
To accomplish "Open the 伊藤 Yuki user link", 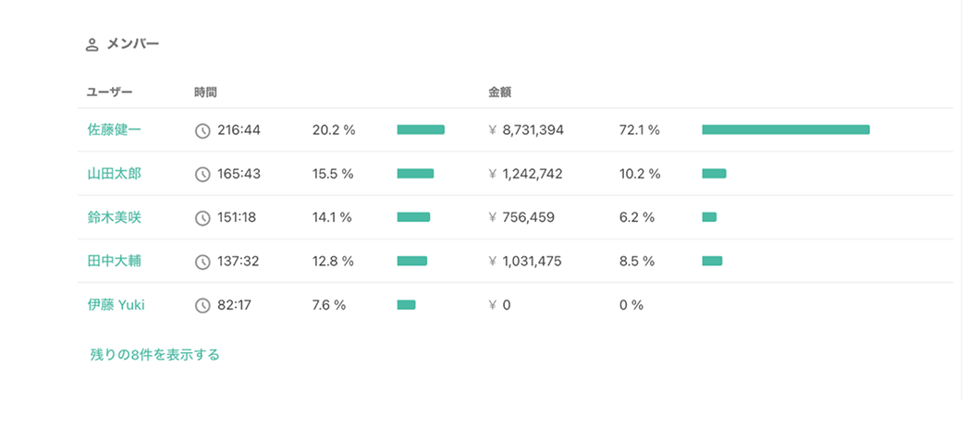I will 116,305.
